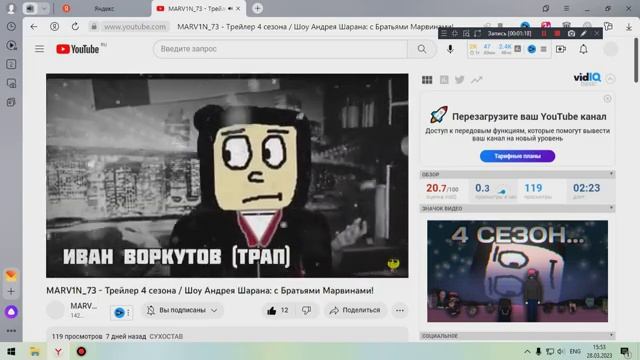
Task: Open vidIQ grid overview icon
Action: point(427,80)
